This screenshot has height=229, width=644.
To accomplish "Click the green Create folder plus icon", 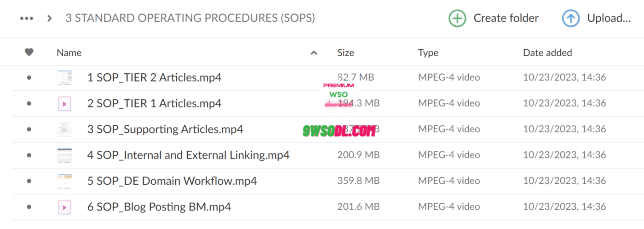I will [x=457, y=18].
